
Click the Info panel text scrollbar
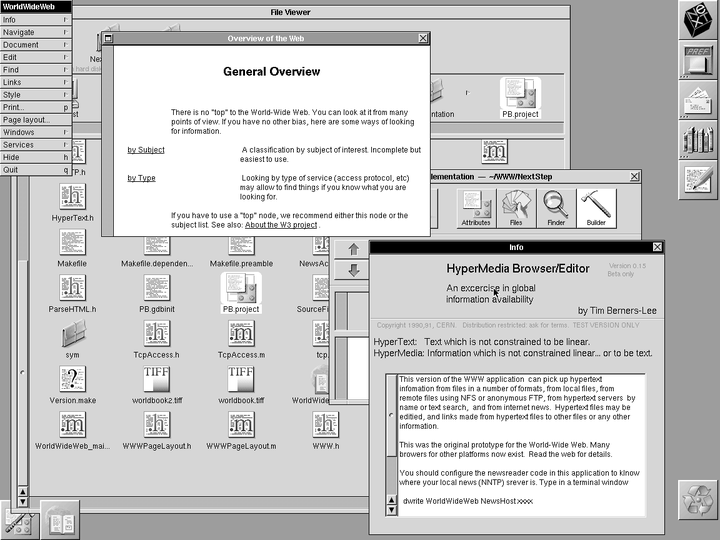390,445
